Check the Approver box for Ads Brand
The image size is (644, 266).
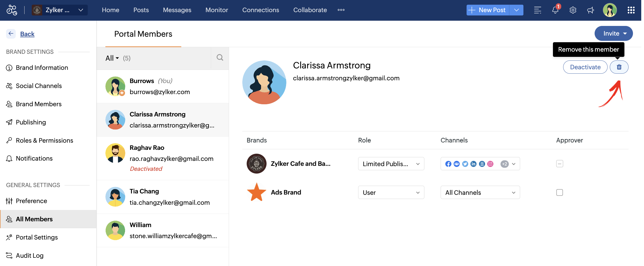coord(560,192)
